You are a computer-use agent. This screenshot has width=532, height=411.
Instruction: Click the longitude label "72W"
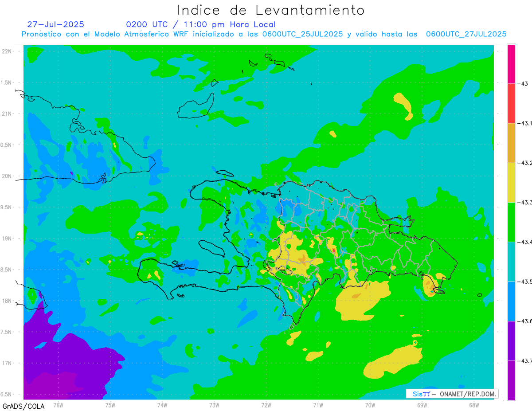pos(266,405)
